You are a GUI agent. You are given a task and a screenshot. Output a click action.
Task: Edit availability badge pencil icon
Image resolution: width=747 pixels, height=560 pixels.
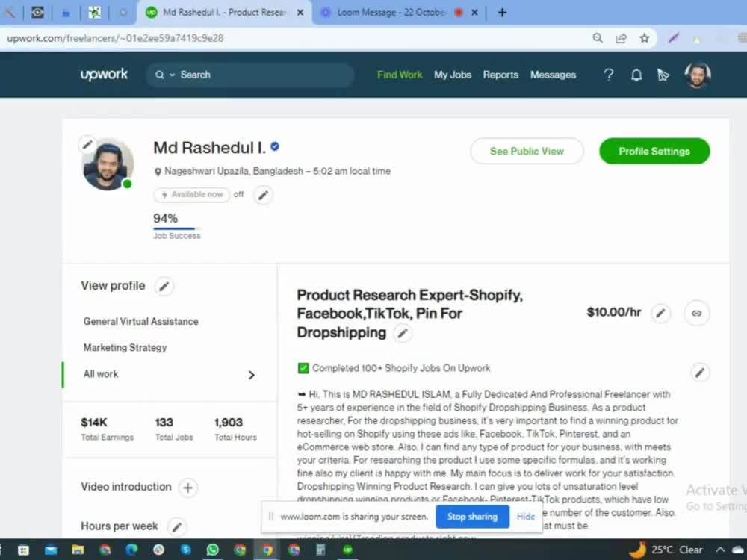(263, 195)
